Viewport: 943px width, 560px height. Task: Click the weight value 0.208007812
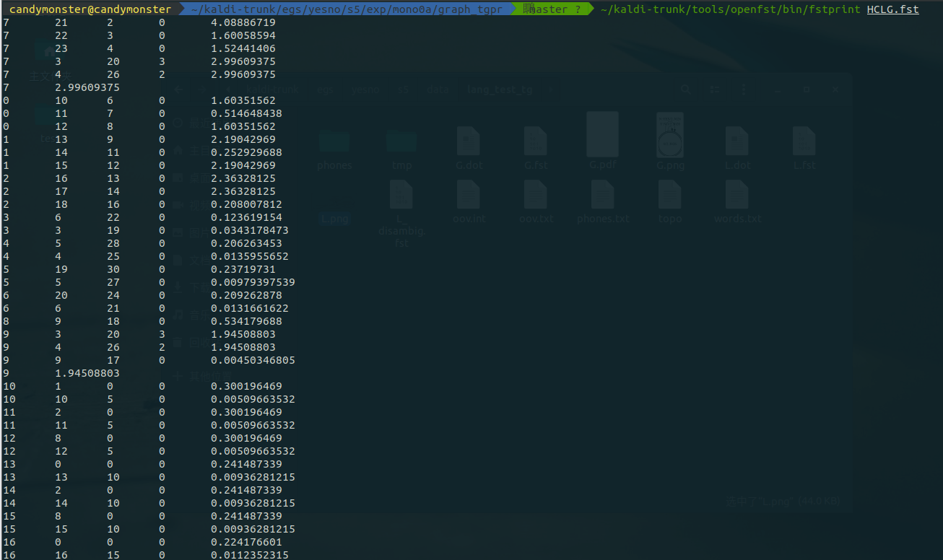point(246,204)
